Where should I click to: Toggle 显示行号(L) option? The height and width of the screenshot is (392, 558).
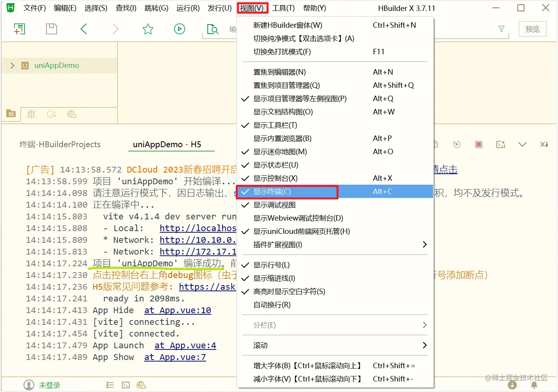click(335, 265)
